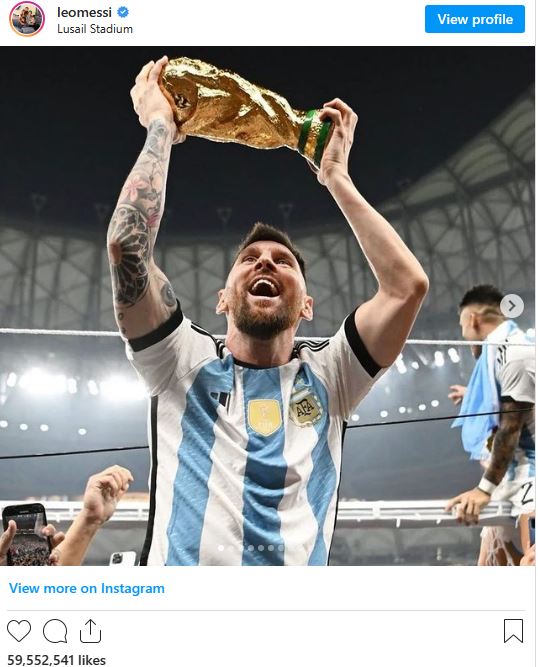The width and height of the screenshot is (538, 667).
Task: Click the smartphone held up in the photo
Action: click(x=26, y=535)
